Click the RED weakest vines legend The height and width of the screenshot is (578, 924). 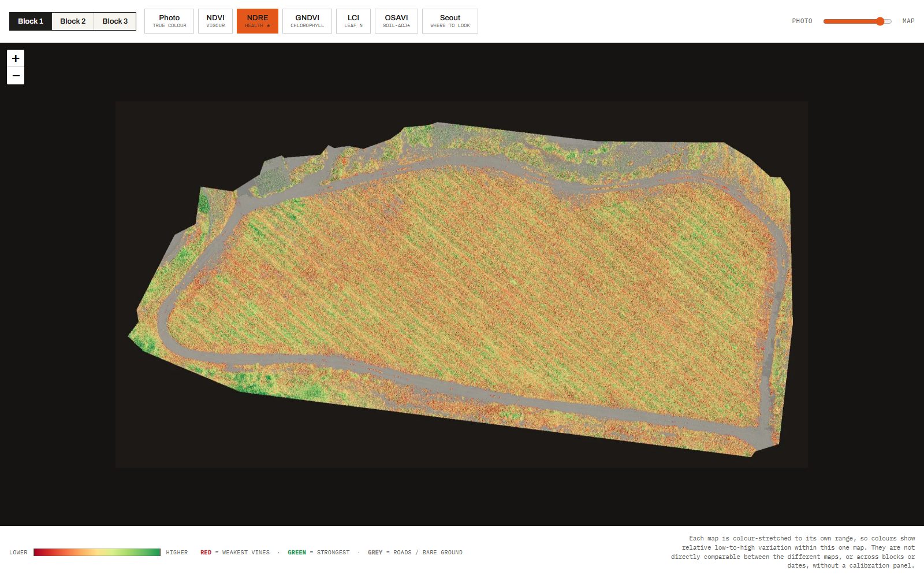[x=235, y=553]
